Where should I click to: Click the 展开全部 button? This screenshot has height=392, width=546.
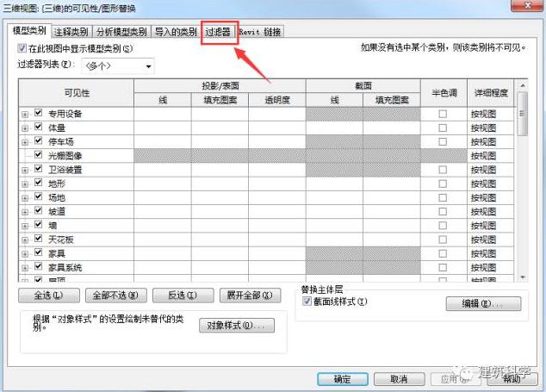(250, 295)
